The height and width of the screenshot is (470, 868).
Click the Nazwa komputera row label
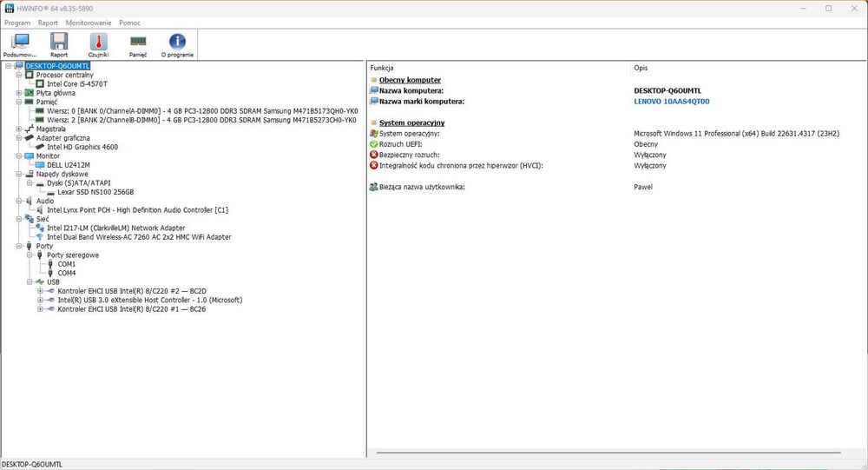(x=411, y=90)
